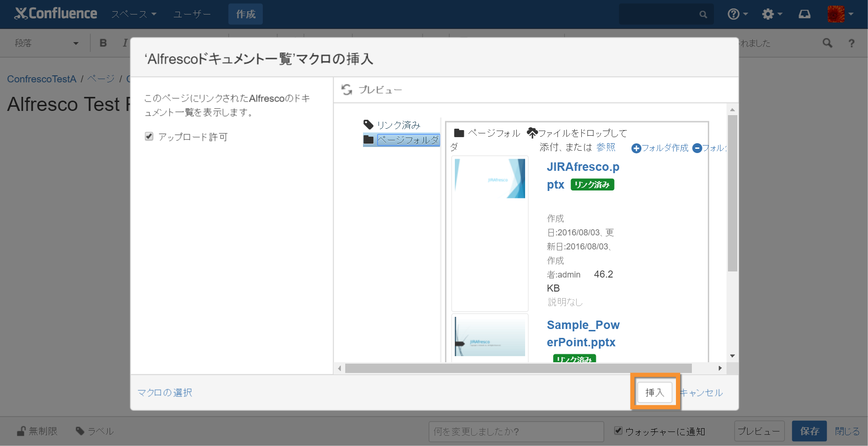Click the ページフォルダ header folder icon
Image resolution: width=868 pixels, height=446 pixels.
[459, 133]
